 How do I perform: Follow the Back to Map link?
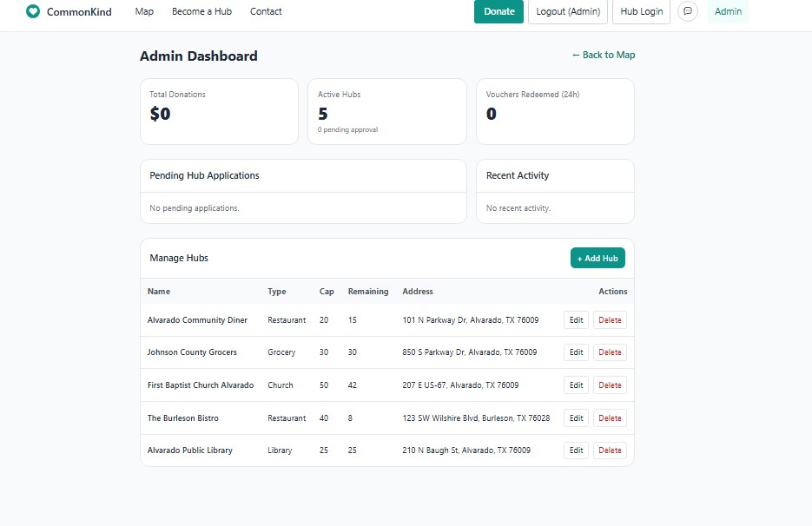[604, 55]
